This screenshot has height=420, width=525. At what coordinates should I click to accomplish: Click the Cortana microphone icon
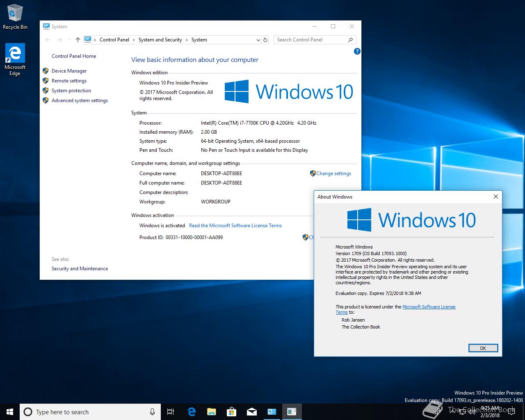tap(152, 412)
